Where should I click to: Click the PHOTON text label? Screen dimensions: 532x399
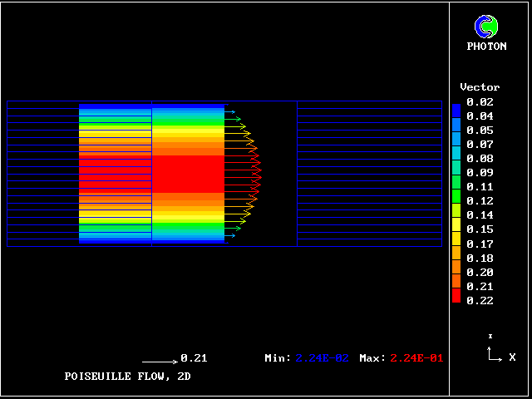486,47
